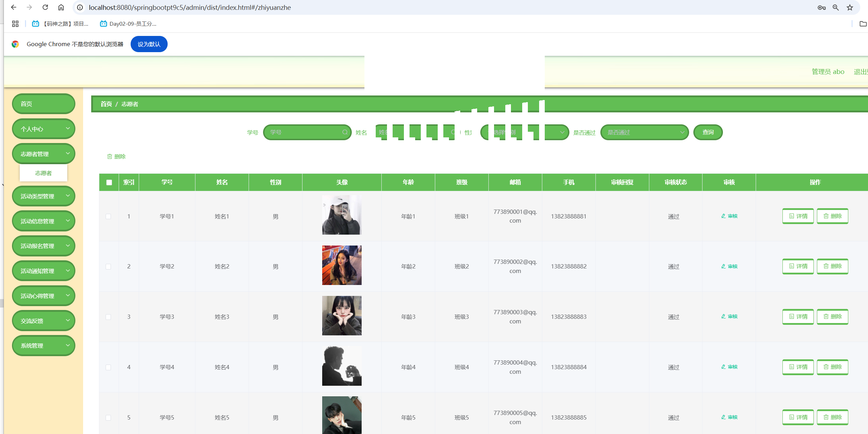Select the 志愿者 submenu item

pos(43,173)
